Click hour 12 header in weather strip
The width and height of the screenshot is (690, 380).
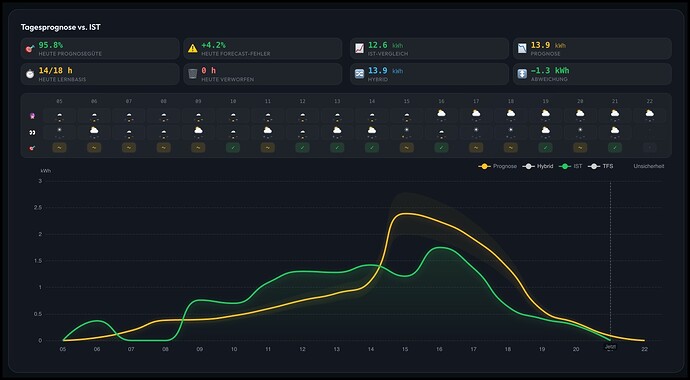[302, 102]
